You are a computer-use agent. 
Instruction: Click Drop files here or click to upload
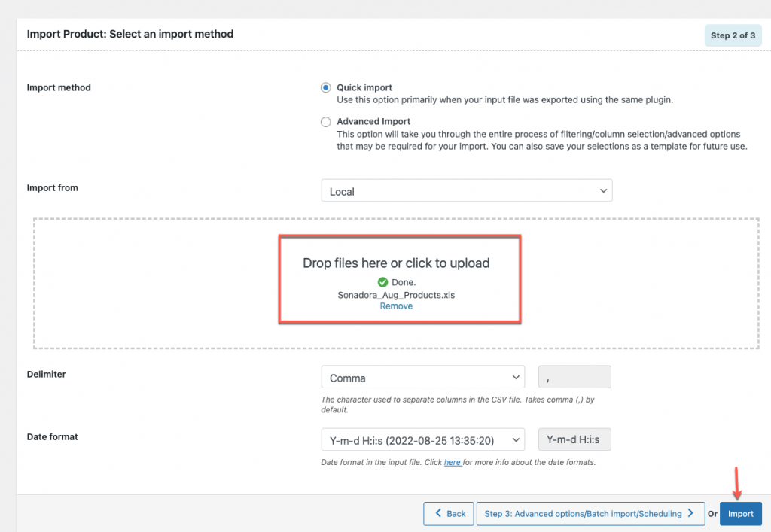click(396, 263)
